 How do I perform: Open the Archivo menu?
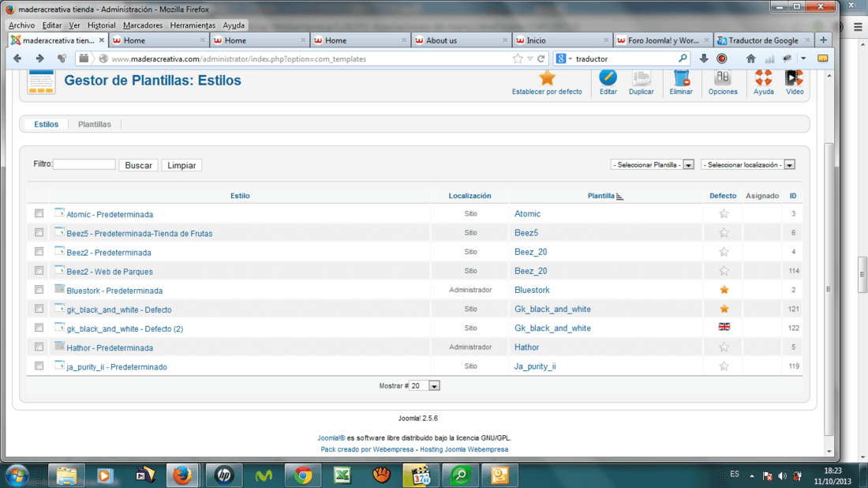[21, 25]
